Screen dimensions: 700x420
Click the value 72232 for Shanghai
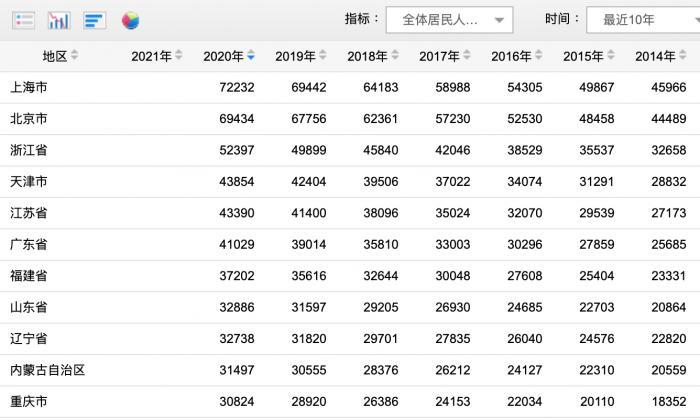(x=237, y=87)
